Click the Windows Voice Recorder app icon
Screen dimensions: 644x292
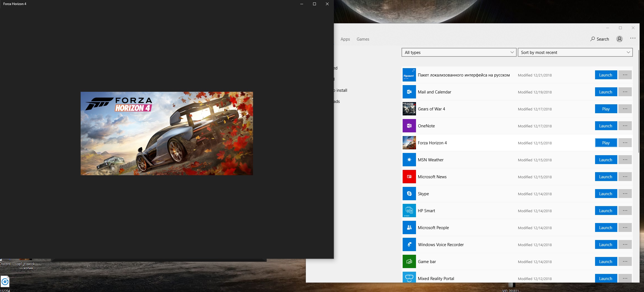[409, 245]
